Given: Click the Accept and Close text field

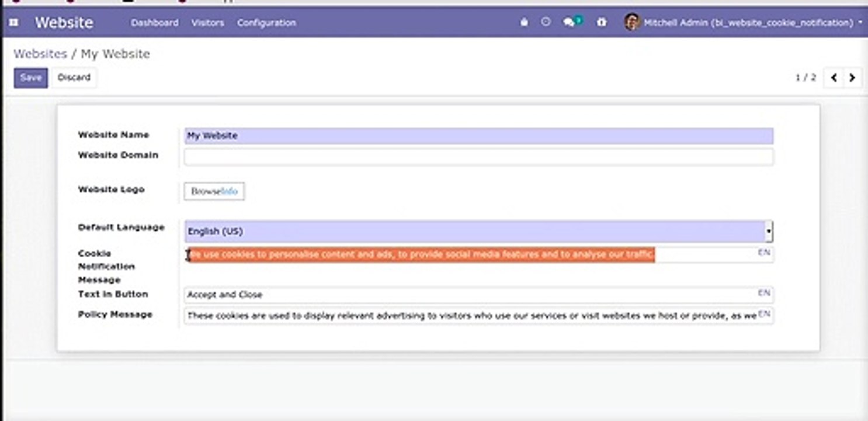Looking at the screenshot, I should 479,295.
